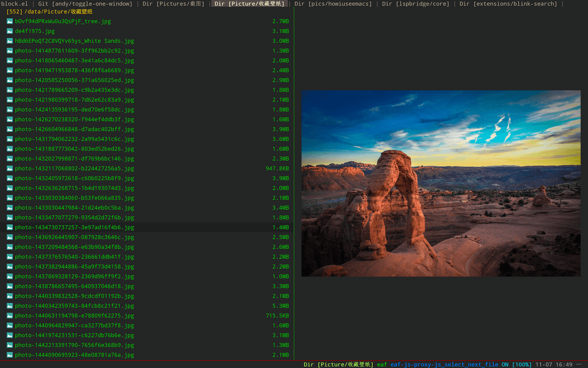The image size is (588, 368).
Task: Select the image icon for photo-1432027998871-df769b6bc146.jpg
Action: 10,159
